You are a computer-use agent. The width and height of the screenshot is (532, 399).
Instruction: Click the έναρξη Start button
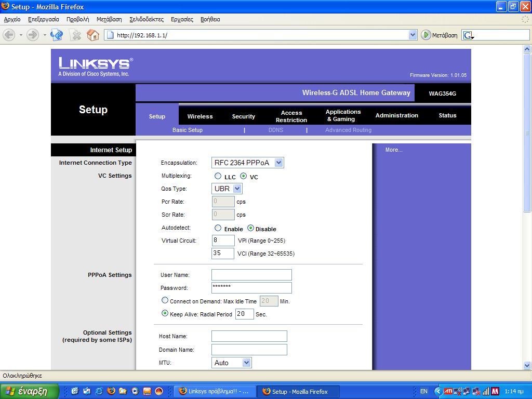click(x=30, y=391)
